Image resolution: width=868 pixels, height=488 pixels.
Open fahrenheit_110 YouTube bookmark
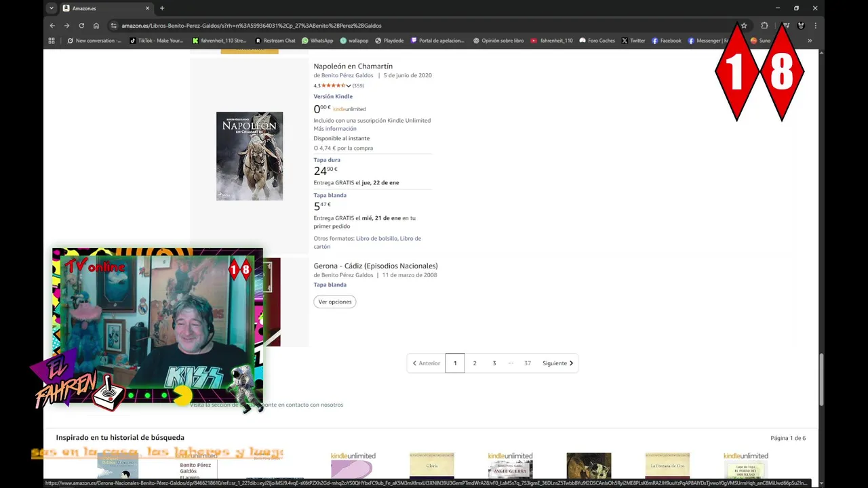[552, 41]
